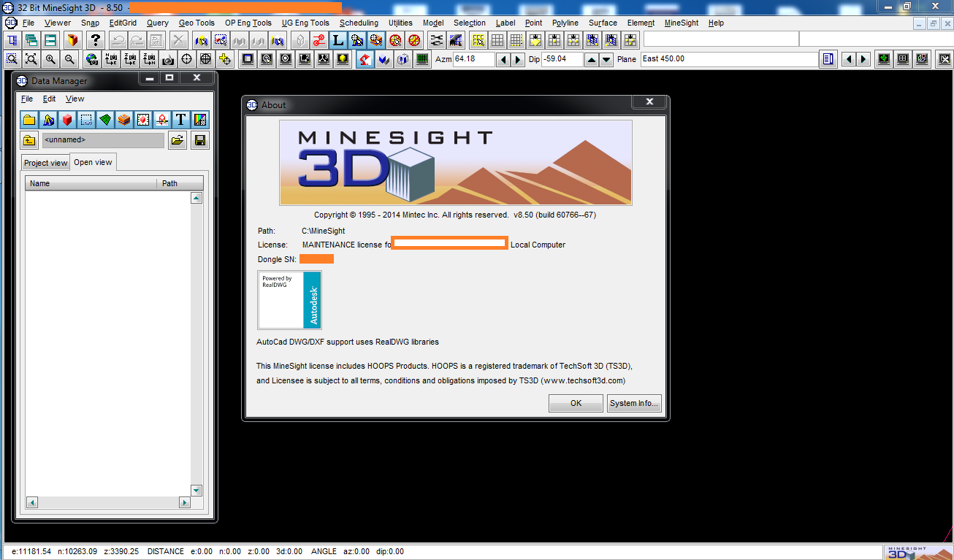Select the crosshair target icon on the toolbar
954x560 pixels.
(x=187, y=59)
